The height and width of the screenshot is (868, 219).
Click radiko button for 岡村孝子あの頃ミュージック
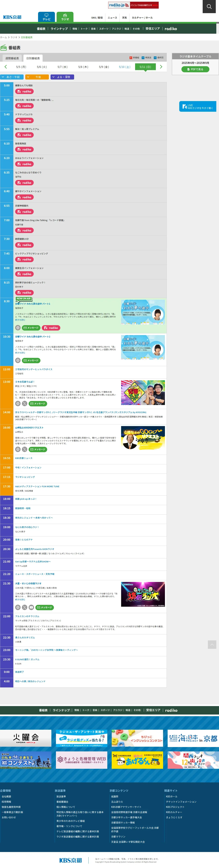tap(24, 292)
